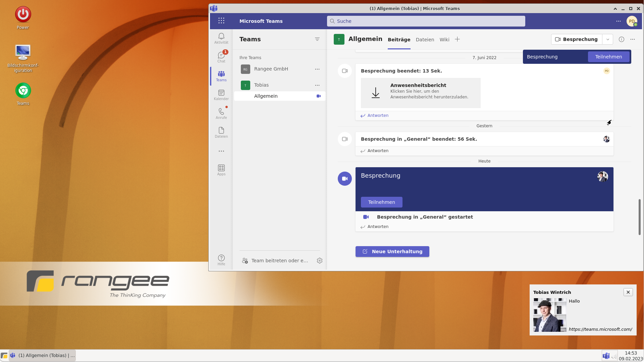Open Chat in the sidebar
The width and height of the screenshot is (644, 362).
click(221, 57)
